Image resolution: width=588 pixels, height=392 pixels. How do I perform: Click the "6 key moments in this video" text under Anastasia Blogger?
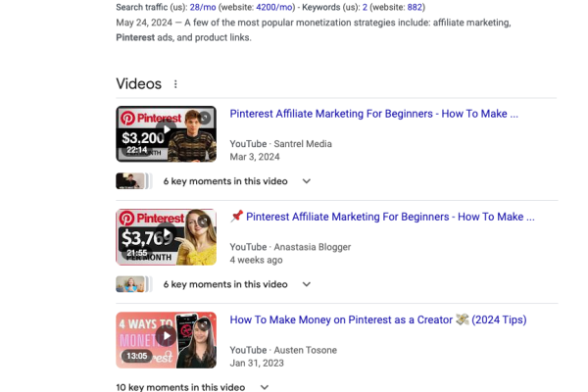pos(225,284)
